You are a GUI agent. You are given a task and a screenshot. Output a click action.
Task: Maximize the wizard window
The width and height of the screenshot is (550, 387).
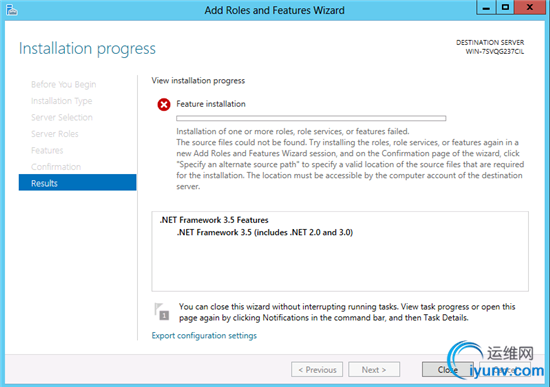[505, 8]
